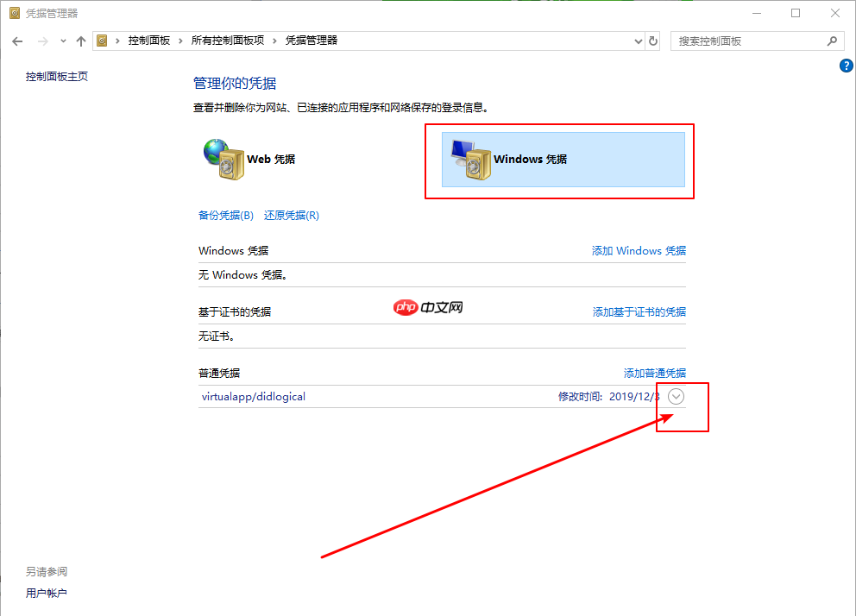Click the forward navigation arrow
The height and width of the screenshot is (616, 856).
click(x=41, y=41)
